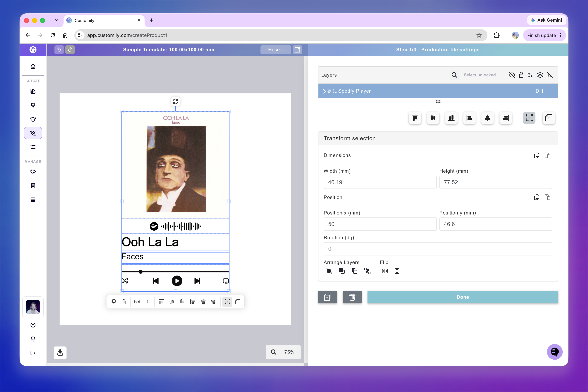
Task: Bring layer to front arrange icon
Action: [x=329, y=271]
